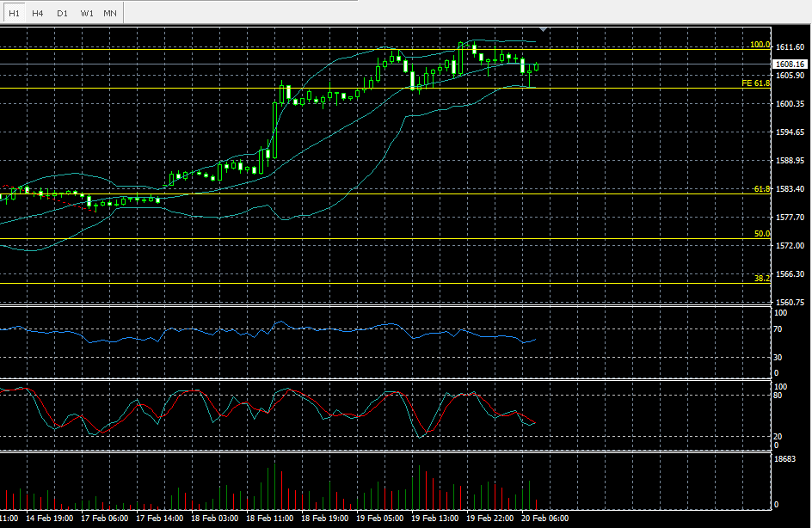Viewport: 812px width, 528px height.
Task: Click the 14 Feb 19:00 time label
Action: click(49, 519)
